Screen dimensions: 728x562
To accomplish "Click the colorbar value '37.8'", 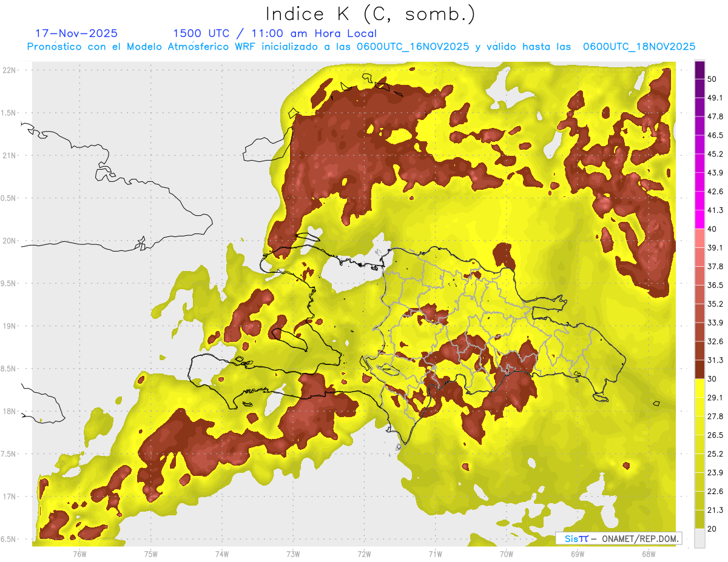I will 715,266.
